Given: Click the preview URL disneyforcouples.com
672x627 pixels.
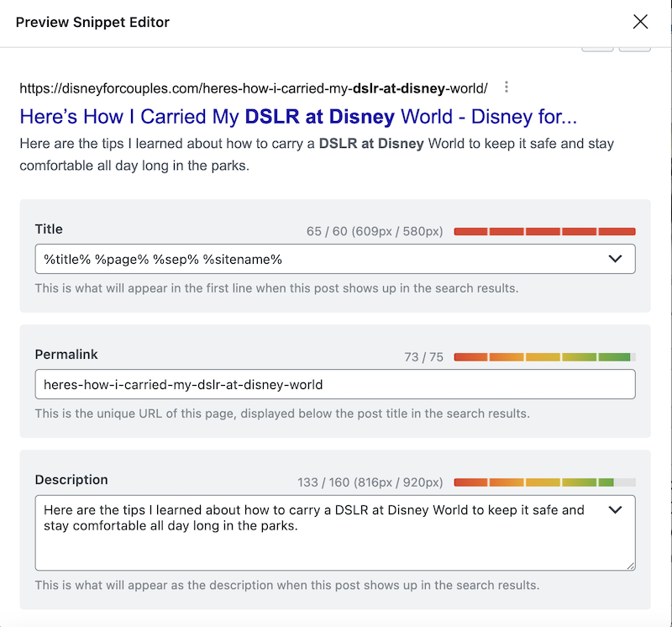Looking at the screenshot, I should [x=252, y=88].
